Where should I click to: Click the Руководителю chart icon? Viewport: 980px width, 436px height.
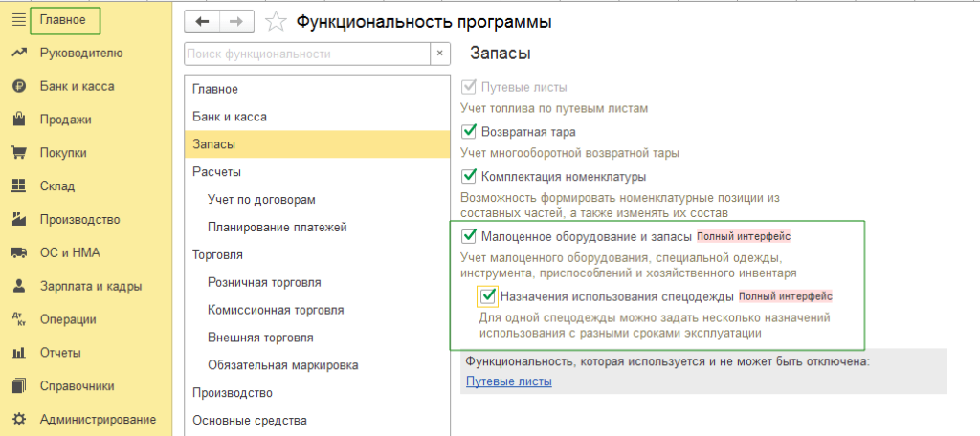coord(19,54)
